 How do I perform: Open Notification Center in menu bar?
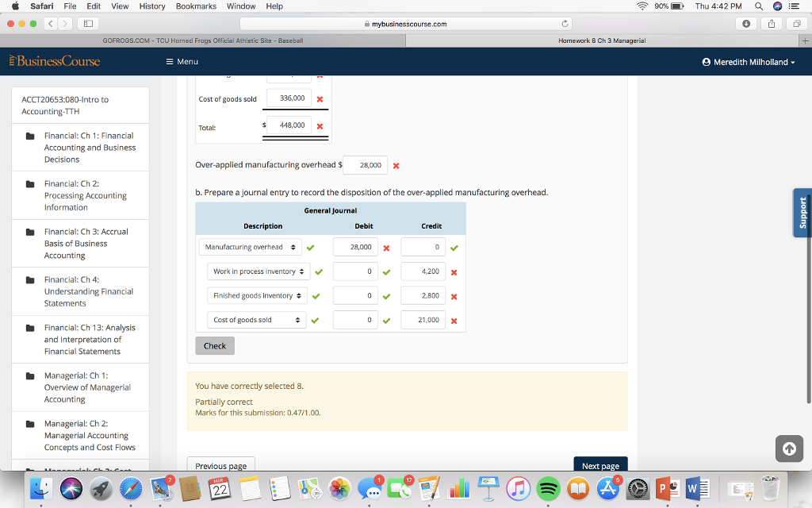(793, 6)
